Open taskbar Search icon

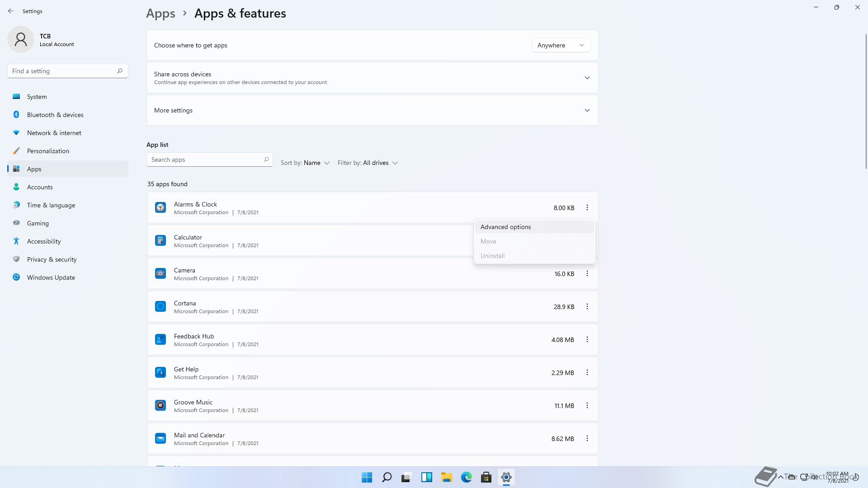click(387, 477)
